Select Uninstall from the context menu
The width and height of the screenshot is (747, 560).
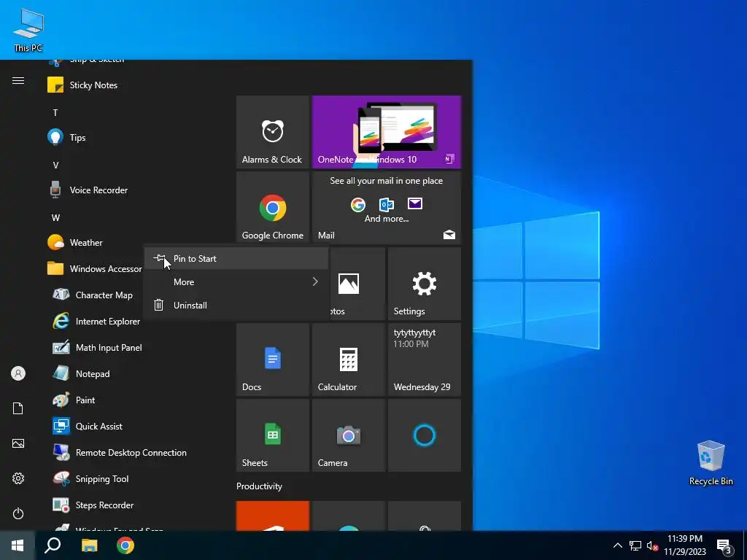click(x=236, y=306)
